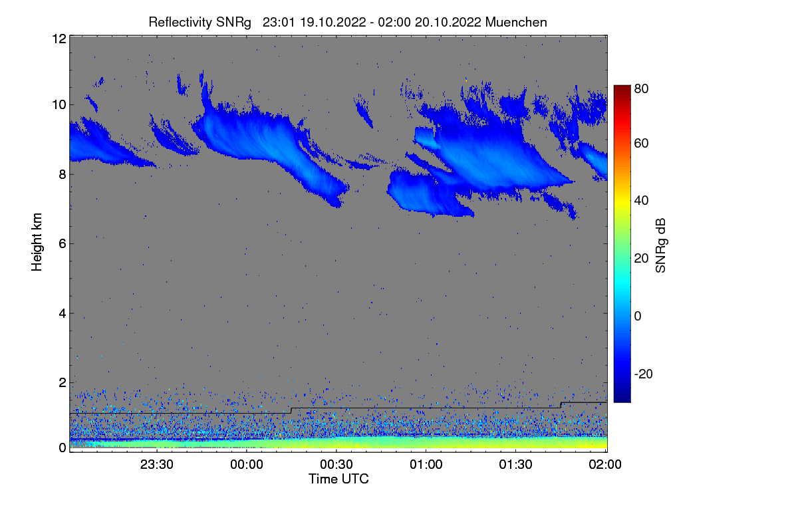Click the height axis label 8
This screenshot has width=798, height=532.
pyautogui.click(x=62, y=174)
